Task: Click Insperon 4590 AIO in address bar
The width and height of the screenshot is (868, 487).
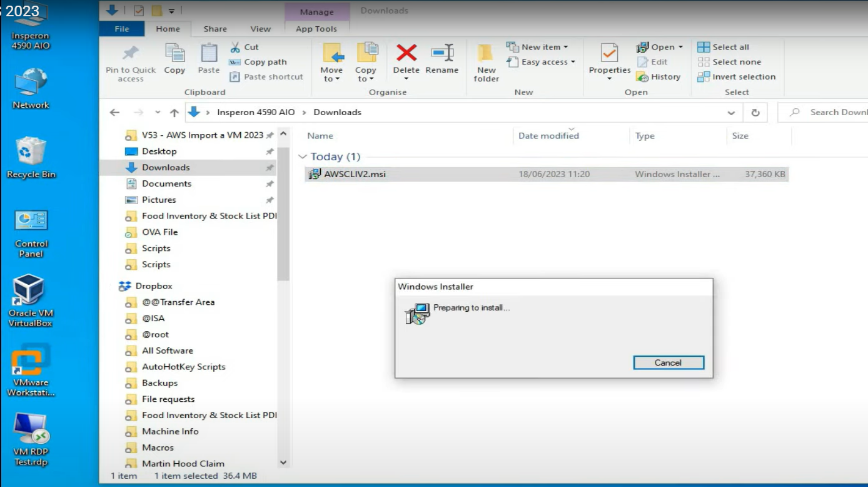Action: [x=256, y=113]
